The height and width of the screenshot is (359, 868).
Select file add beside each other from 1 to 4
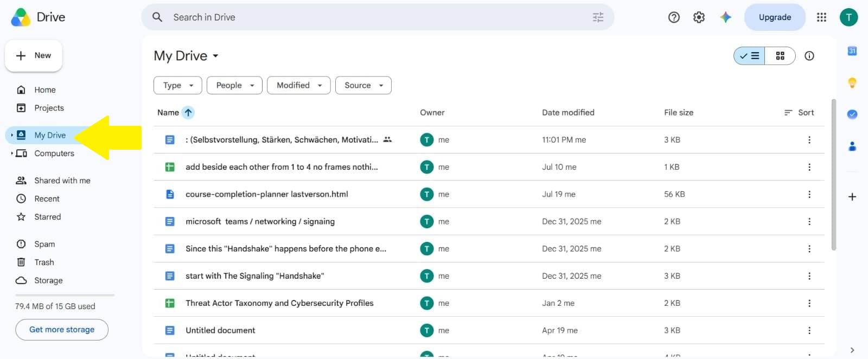pos(489,167)
